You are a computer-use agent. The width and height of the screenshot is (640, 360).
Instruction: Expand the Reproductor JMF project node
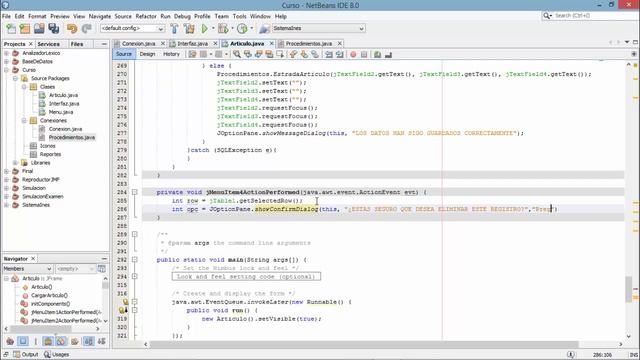pos(7,180)
